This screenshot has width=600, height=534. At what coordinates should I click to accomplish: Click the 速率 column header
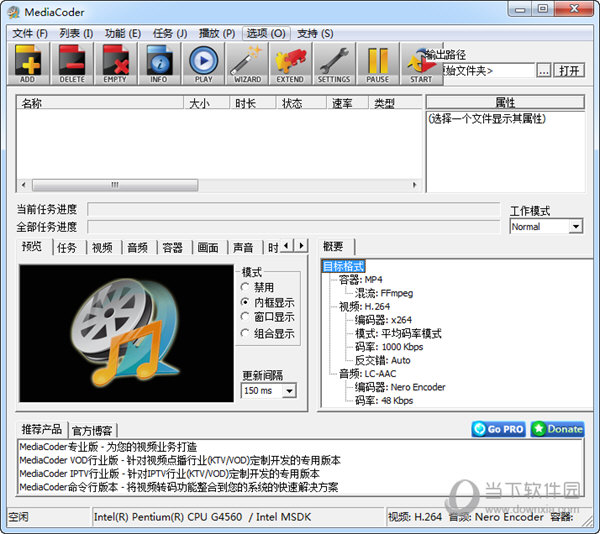click(x=347, y=103)
